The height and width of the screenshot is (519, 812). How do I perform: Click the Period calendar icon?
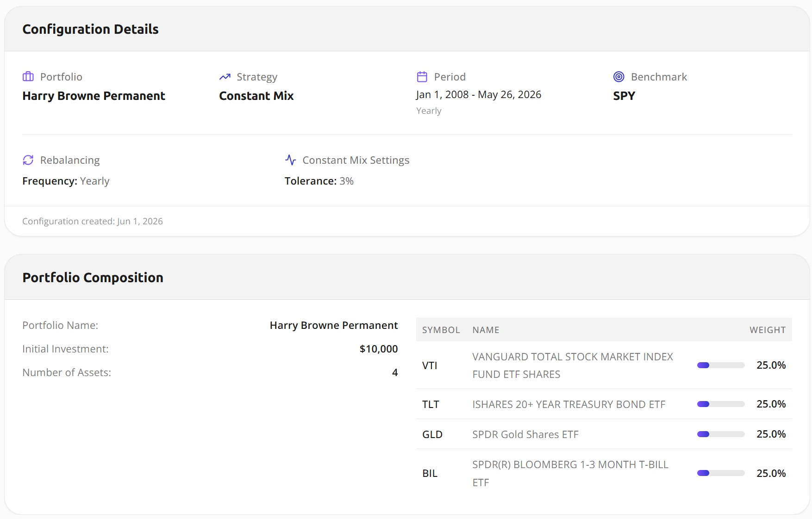coord(422,76)
